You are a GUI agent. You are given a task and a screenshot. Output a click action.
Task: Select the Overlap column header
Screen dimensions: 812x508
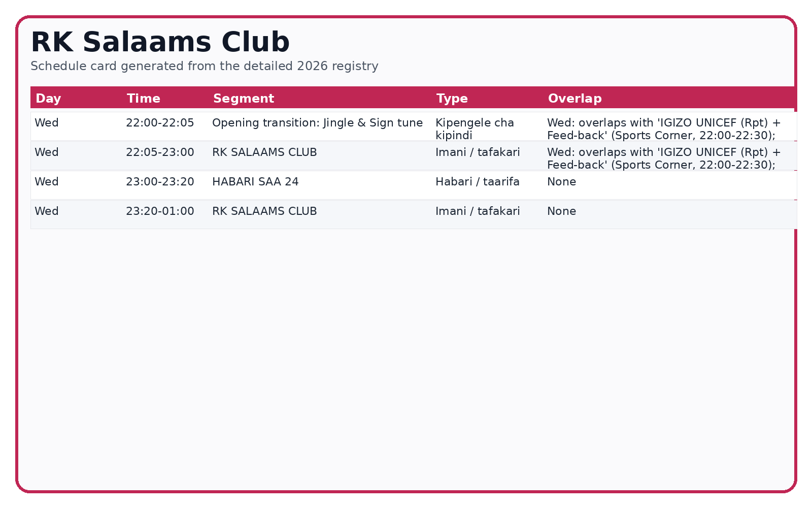575,99
